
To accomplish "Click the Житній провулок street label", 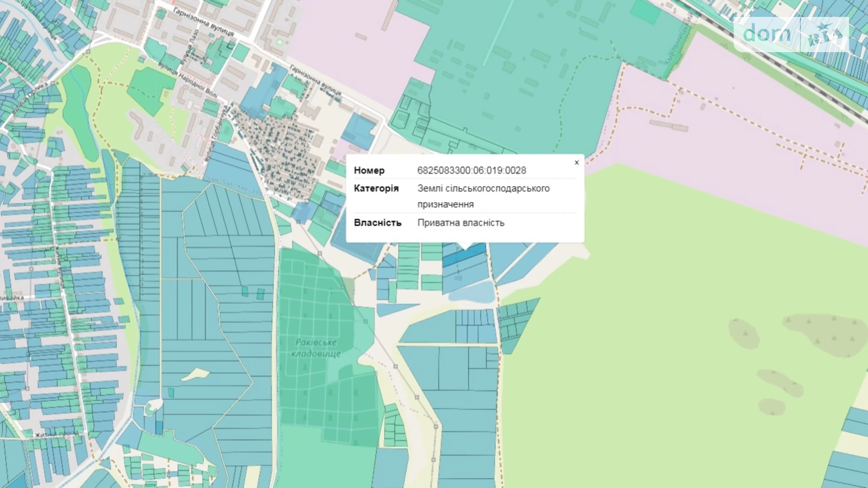I will [x=56, y=435].
